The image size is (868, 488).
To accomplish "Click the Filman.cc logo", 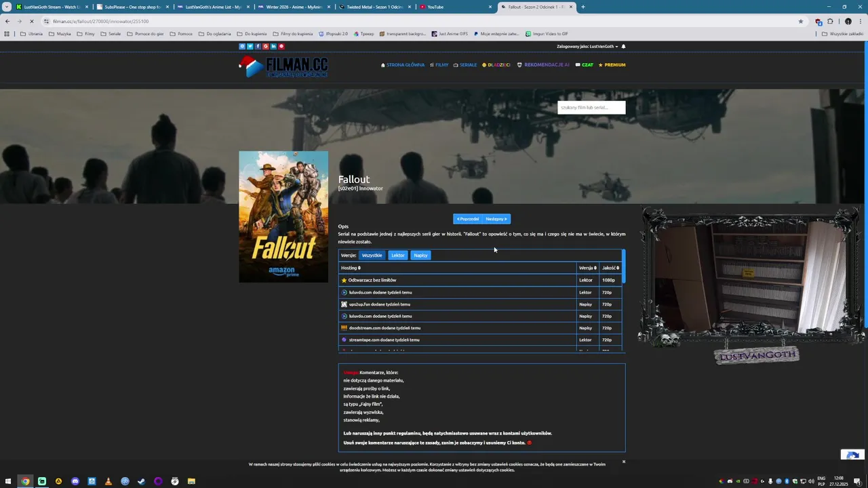I will 283,66.
